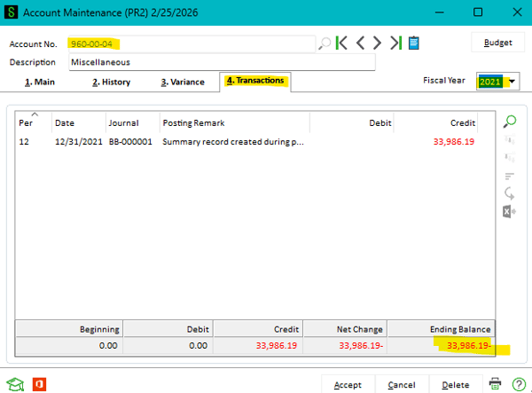The height and width of the screenshot is (393, 532).
Task: Go to the previous account record
Action: [361, 43]
